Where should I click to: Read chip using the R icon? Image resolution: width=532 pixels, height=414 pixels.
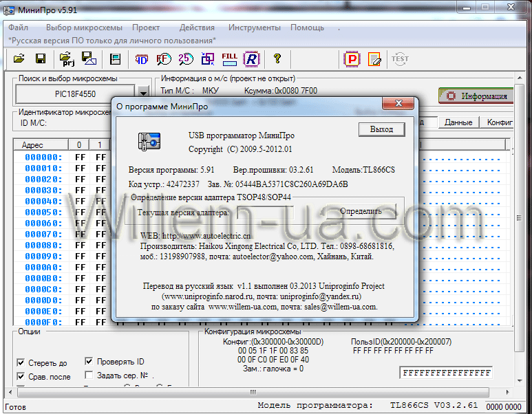tap(251, 59)
